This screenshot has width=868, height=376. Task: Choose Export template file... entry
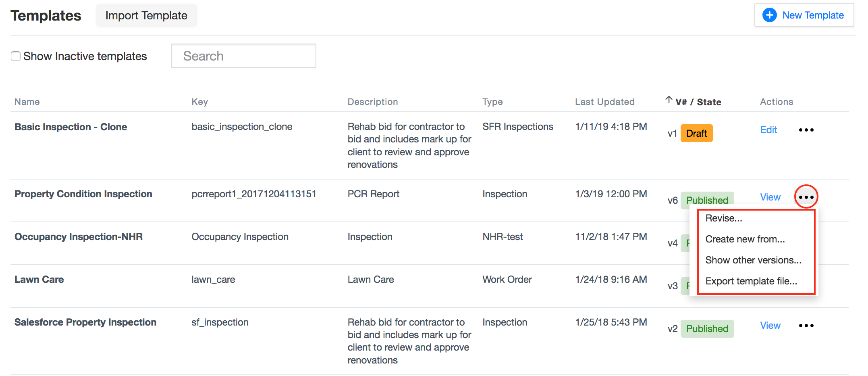(751, 281)
